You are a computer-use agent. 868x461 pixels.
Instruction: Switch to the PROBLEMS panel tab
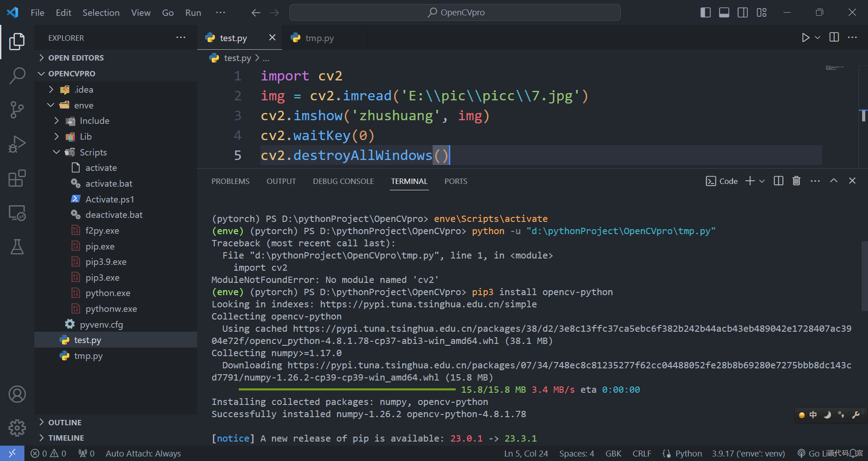pyautogui.click(x=231, y=181)
